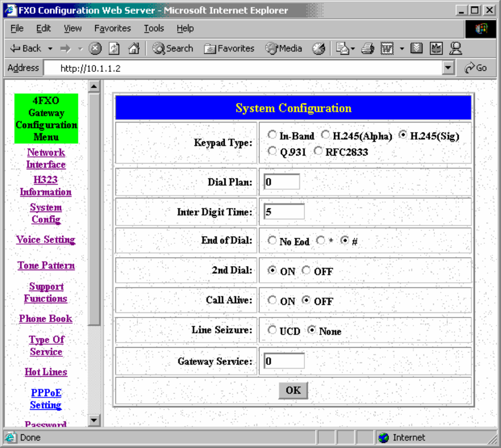Image resolution: width=501 pixels, height=448 pixels.
Task: Click the Refresh page toolbar icon
Action: pyautogui.click(x=114, y=49)
